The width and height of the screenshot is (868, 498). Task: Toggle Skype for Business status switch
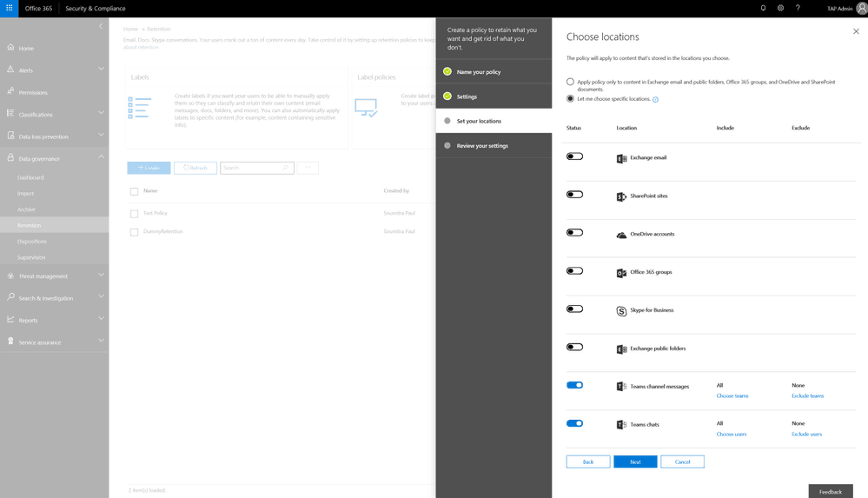point(574,309)
